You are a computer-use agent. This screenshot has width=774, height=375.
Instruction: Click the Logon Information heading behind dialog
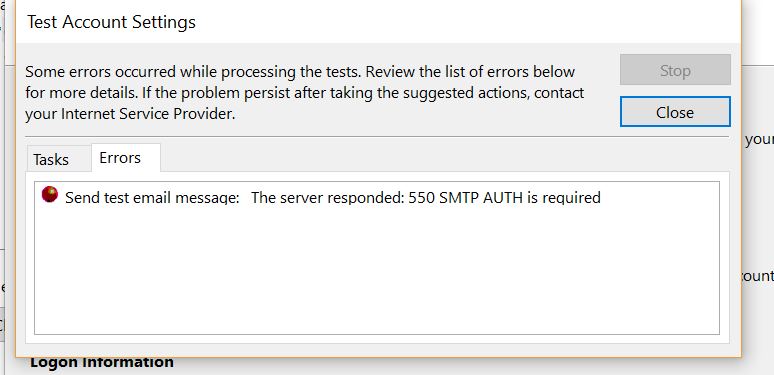pyautogui.click(x=102, y=363)
